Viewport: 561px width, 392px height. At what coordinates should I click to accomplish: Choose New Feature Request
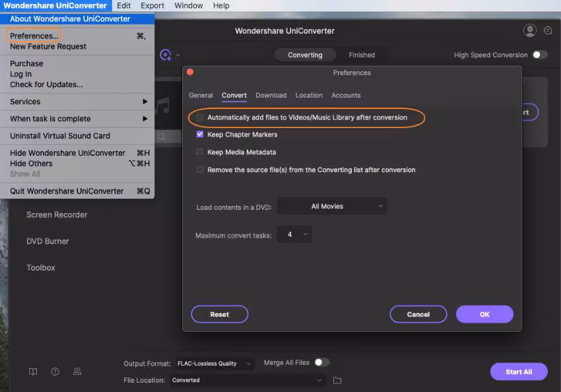[77, 46]
